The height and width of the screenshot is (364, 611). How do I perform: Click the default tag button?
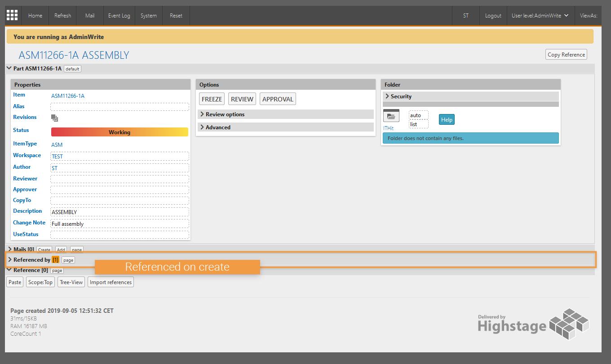[x=72, y=69]
